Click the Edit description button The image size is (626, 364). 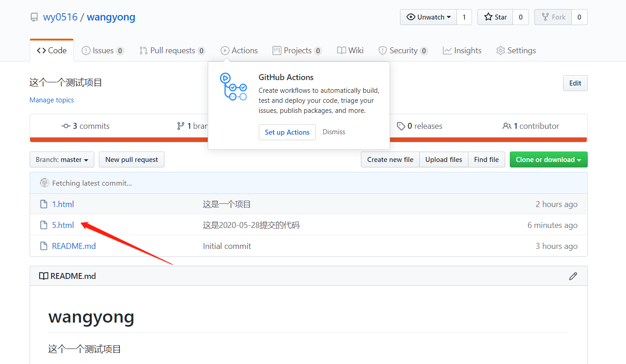point(575,83)
